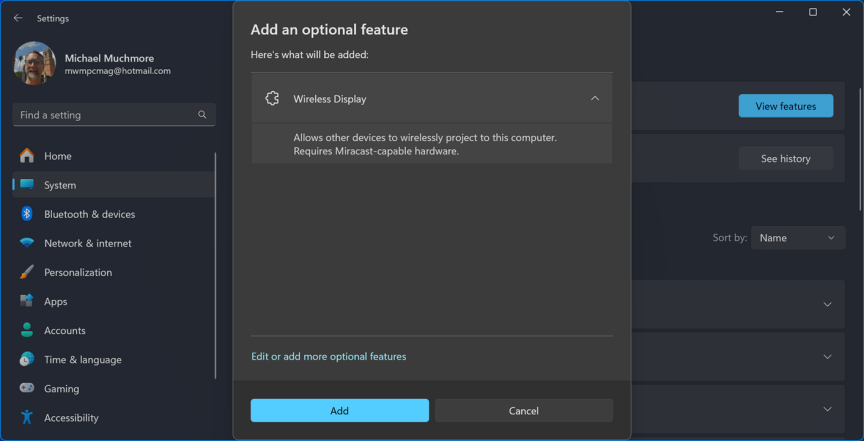Click the Network wifi icon
The height and width of the screenshot is (441, 864).
click(26, 243)
